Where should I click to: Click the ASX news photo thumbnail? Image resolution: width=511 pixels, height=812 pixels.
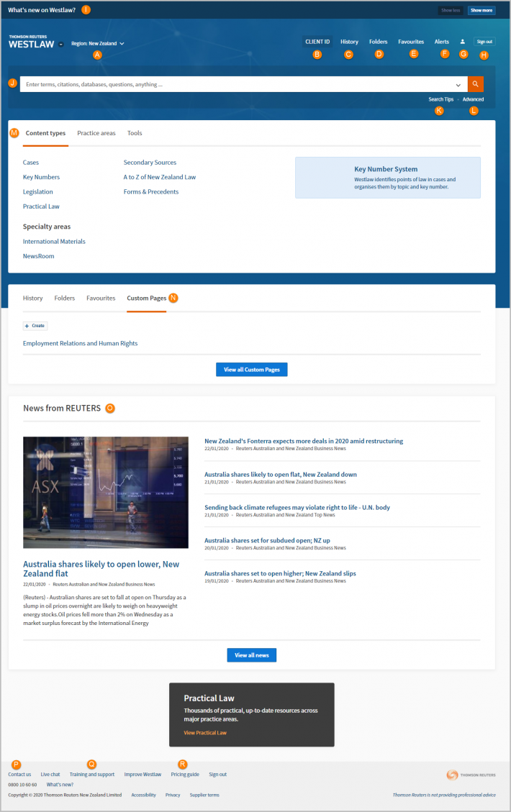tap(106, 493)
